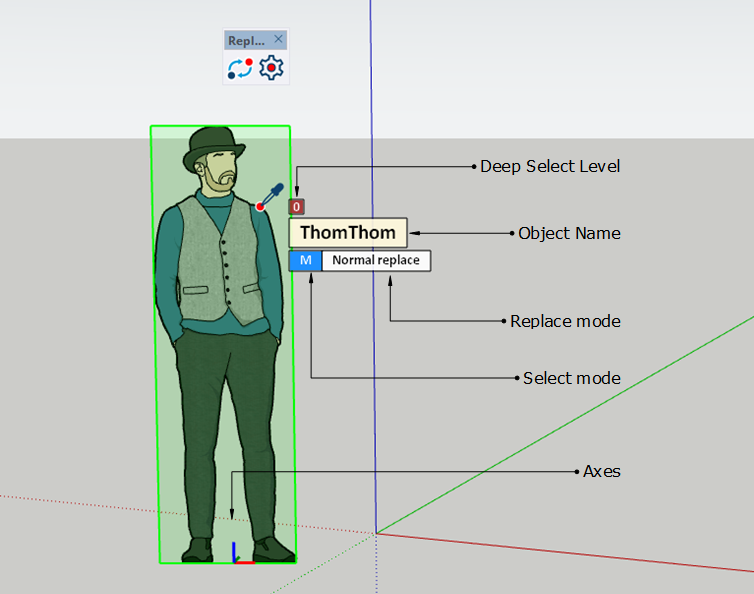754x594 pixels.
Task: Click the blue M select mode badge
Action: click(x=306, y=261)
